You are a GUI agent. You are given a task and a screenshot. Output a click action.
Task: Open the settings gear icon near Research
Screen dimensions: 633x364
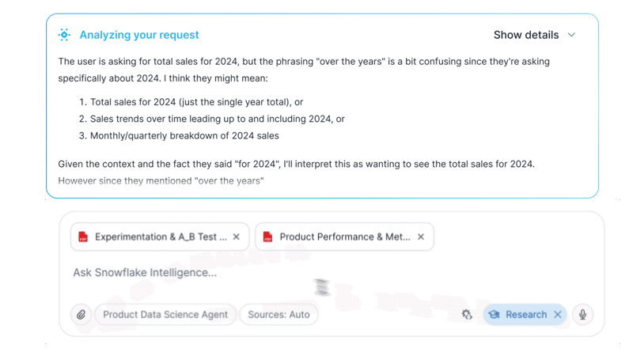click(x=467, y=314)
